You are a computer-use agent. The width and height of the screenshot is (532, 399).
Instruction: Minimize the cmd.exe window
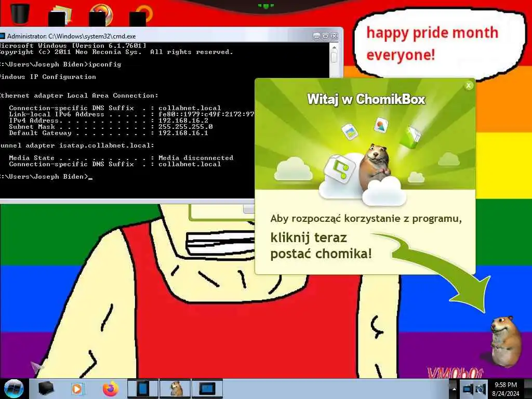pos(316,36)
